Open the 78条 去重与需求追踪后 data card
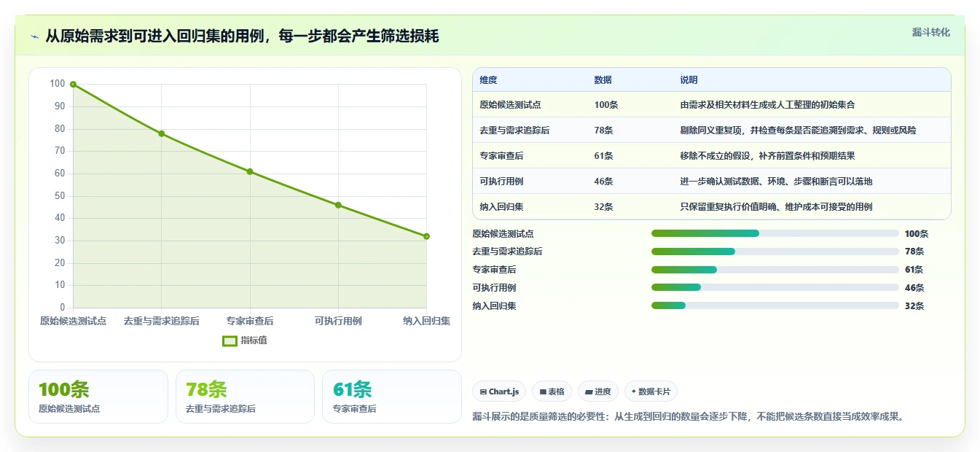980x452 pixels. 245,397
